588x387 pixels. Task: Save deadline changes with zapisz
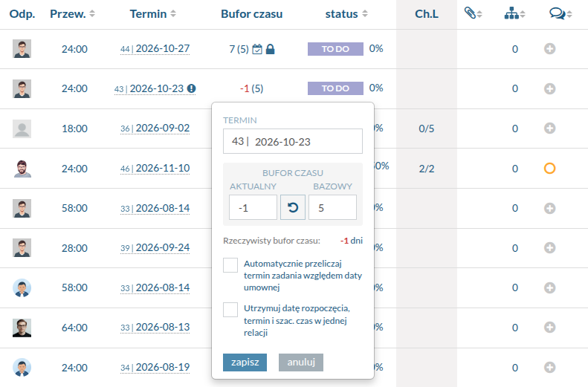(245, 362)
